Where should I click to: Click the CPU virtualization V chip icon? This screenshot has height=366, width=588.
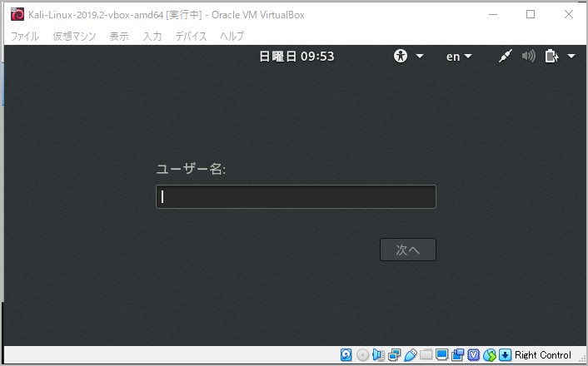click(474, 354)
